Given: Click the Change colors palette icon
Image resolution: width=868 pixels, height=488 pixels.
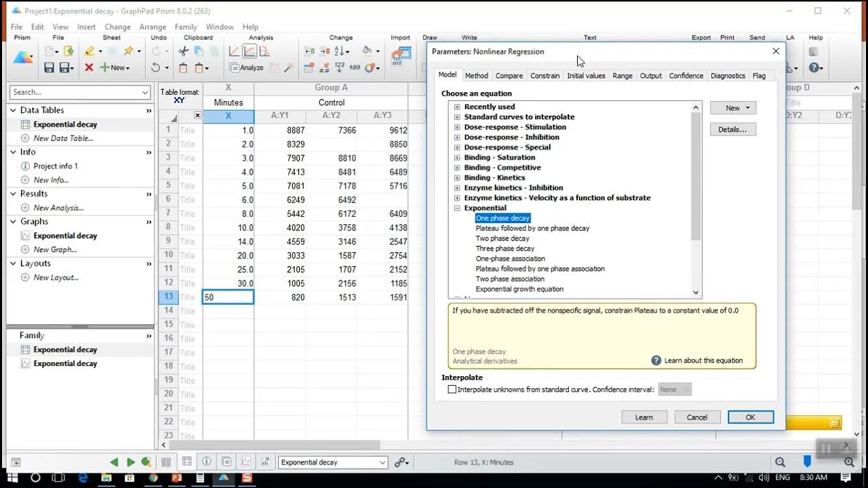Looking at the screenshot, I should click(371, 68).
